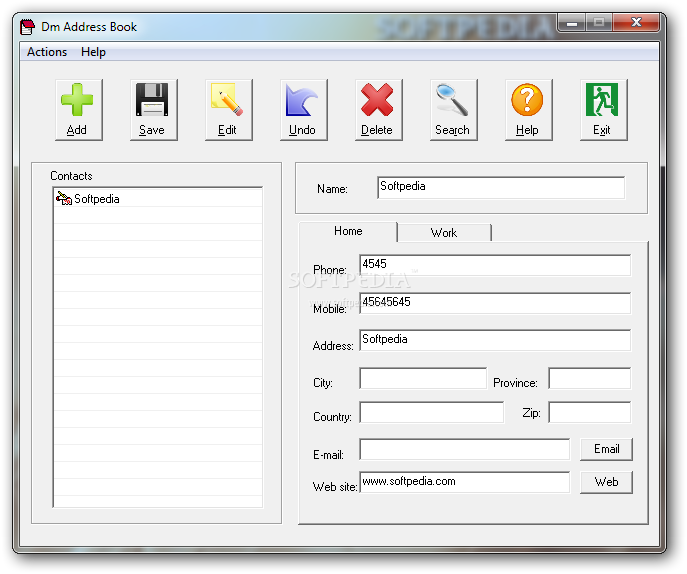Viewport: 687px width, 574px height.
Task: Select the Edit pencil button
Action: click(x=229, y=110)
